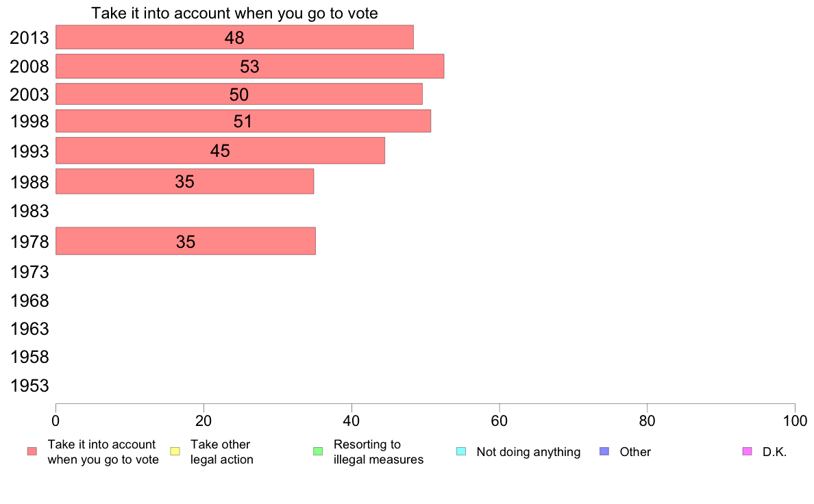Click the D.K. legend label
Screen dimensions: 814x504
click(x=774, y=452)
